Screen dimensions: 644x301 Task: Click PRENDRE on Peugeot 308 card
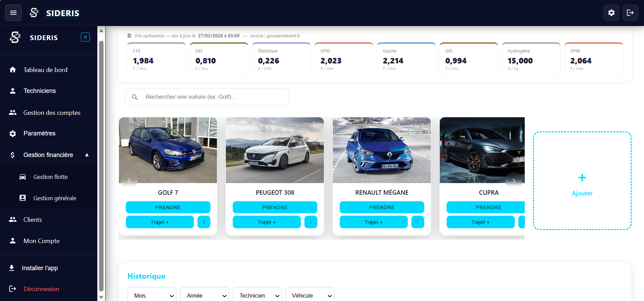[x=275, y=207]
